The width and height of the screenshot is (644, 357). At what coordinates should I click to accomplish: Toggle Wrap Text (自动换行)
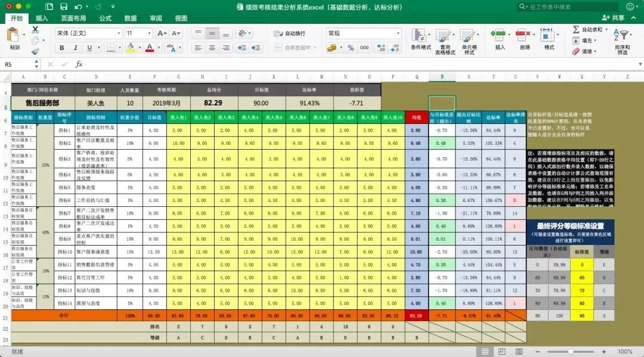tap(290, 33)
